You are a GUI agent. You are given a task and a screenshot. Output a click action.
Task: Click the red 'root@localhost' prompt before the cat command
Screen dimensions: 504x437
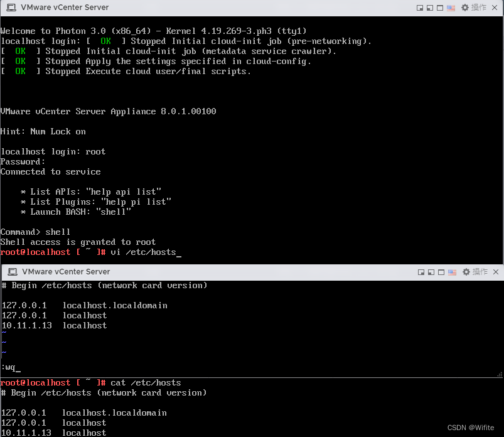point(35,382)
